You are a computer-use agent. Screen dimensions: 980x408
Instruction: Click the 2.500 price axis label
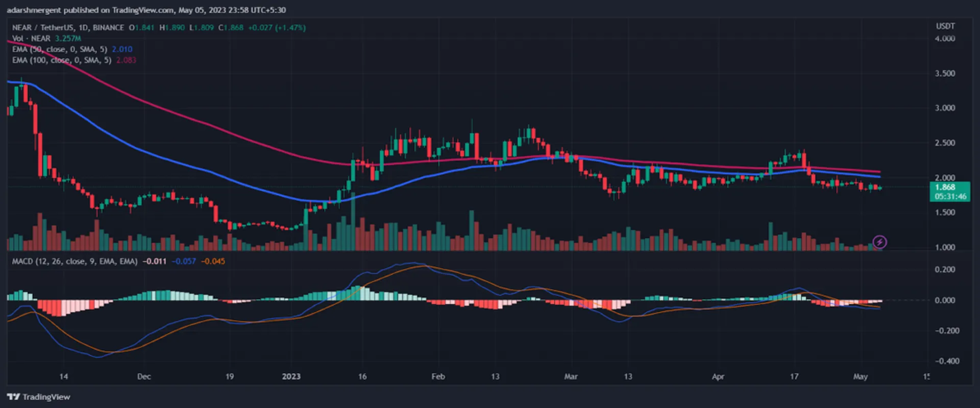(945, 143)
